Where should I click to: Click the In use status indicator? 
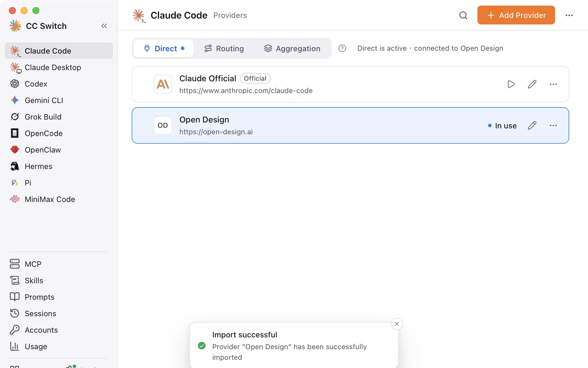tap(502, 126)
